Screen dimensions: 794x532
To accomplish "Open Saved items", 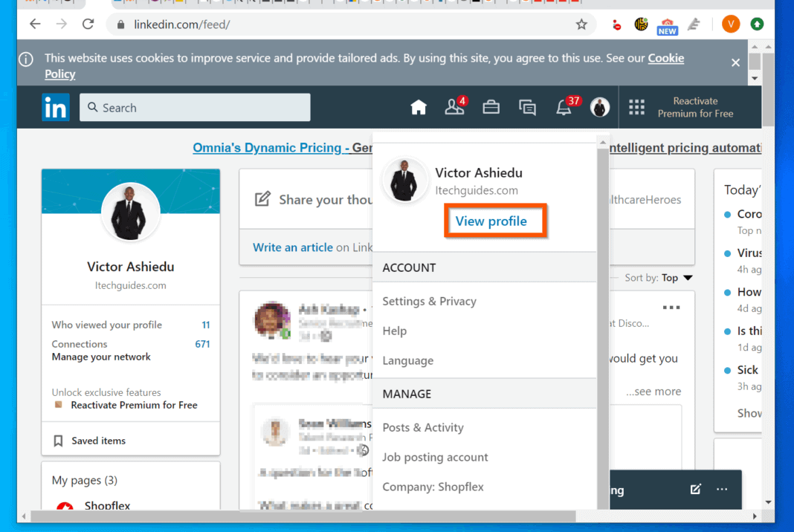I will pyautogui.click(x=98, y=441).
